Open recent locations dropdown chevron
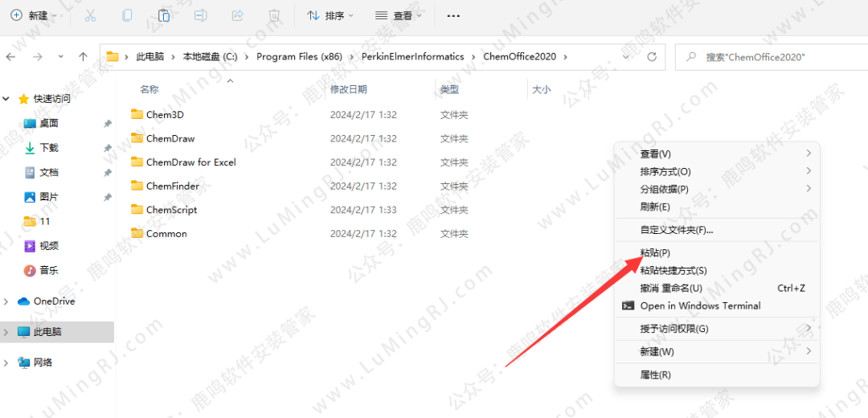The width and height of the screenshot is (868, 418). tap(61, 56)
